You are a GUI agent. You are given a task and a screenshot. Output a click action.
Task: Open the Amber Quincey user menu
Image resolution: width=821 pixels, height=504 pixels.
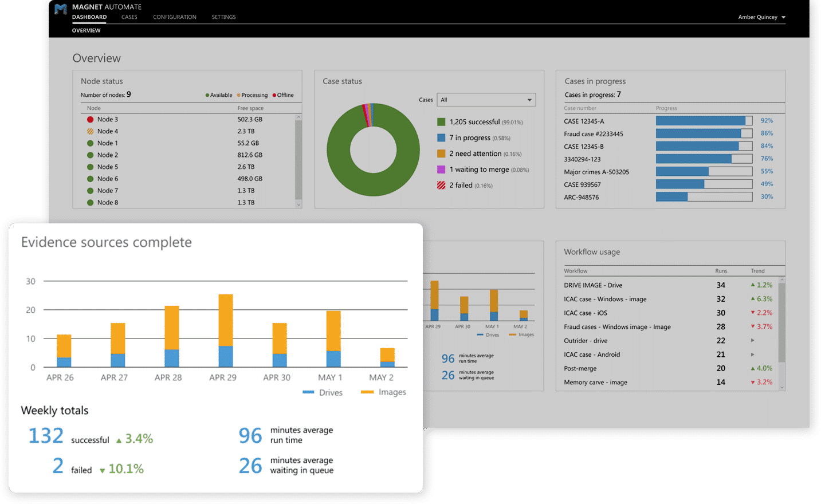tap(761, 17)
